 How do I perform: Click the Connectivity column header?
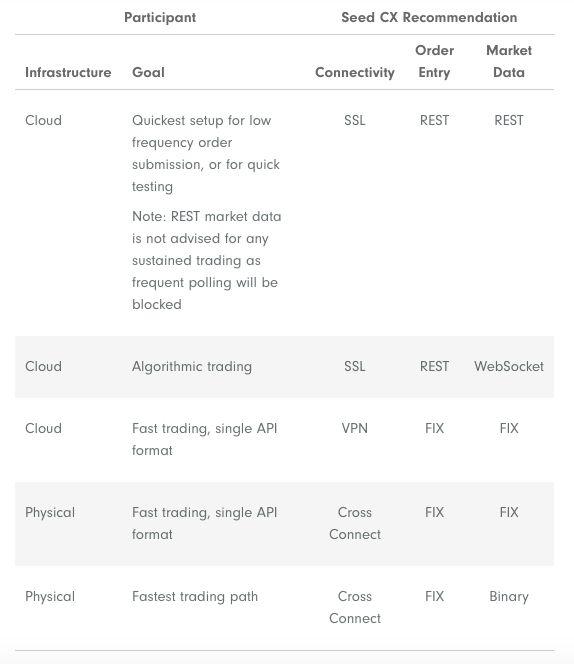tap(355, 72)
